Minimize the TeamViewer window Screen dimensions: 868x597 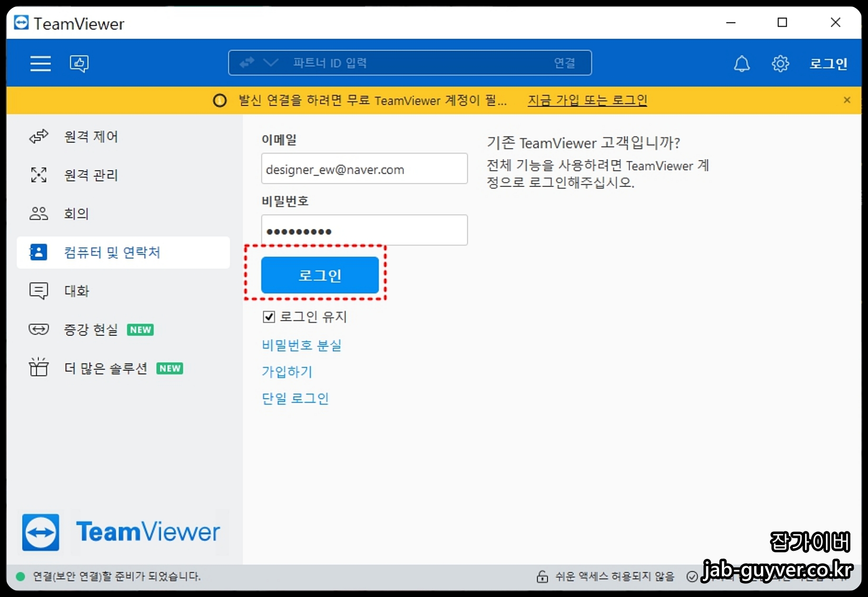[x=731, y=22]
